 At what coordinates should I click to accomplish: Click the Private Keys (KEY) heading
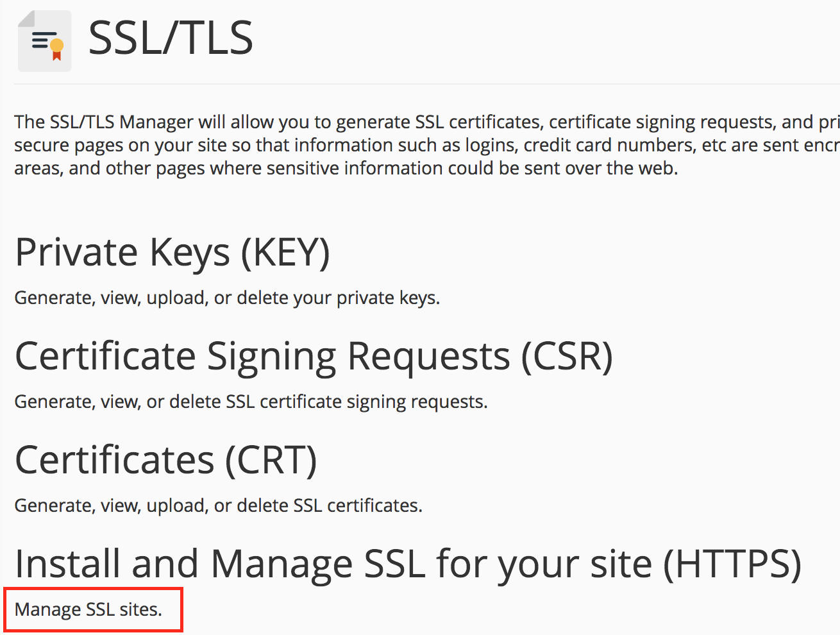click(x=172, y=252)
